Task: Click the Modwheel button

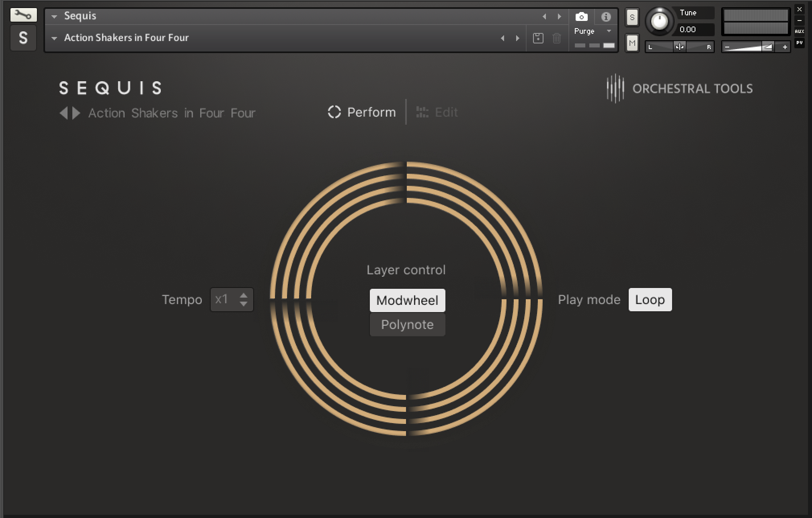Action: point(407,300)
